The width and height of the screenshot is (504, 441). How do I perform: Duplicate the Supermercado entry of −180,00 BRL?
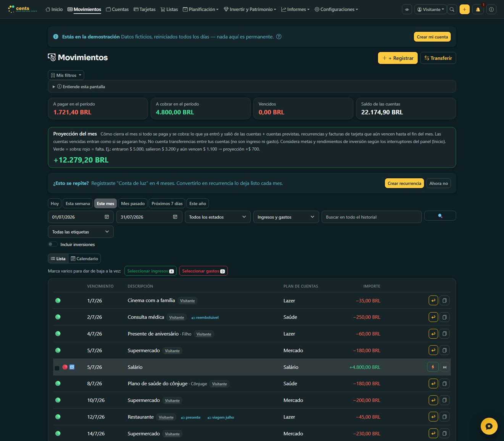click(x=444, y=350)
